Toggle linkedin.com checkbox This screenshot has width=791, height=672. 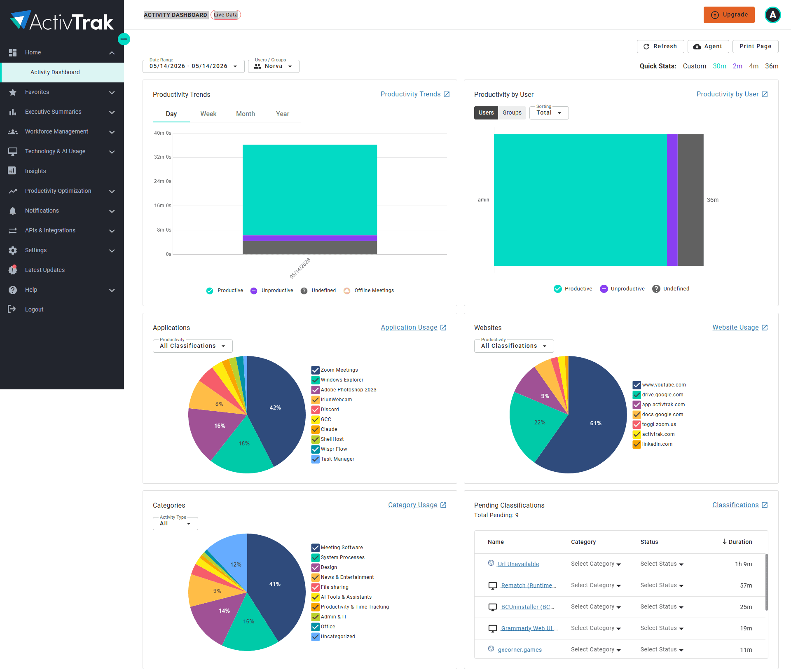coord(637,444)
